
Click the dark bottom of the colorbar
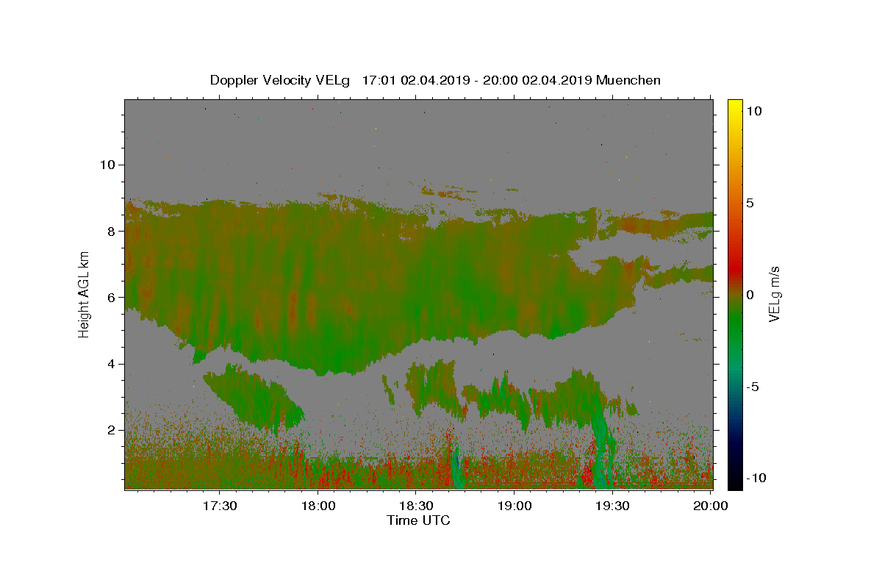tap(735, 478)
